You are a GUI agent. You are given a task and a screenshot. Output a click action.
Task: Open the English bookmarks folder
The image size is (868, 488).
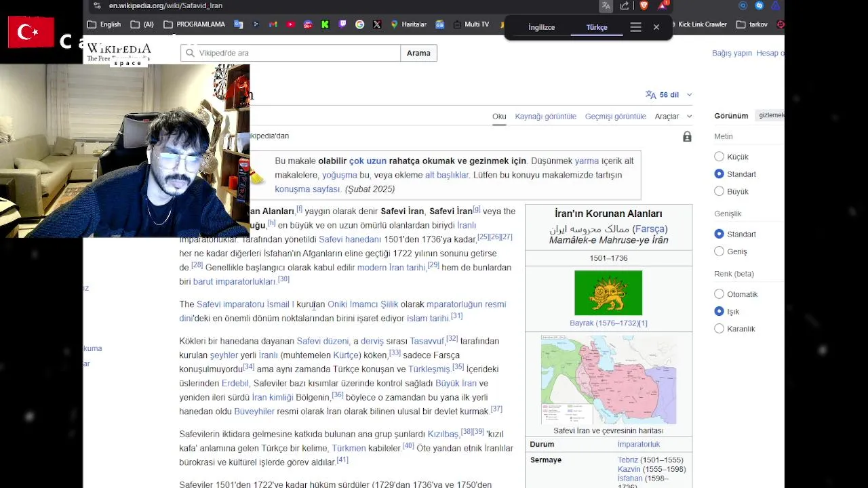click(x=104, y=24)
